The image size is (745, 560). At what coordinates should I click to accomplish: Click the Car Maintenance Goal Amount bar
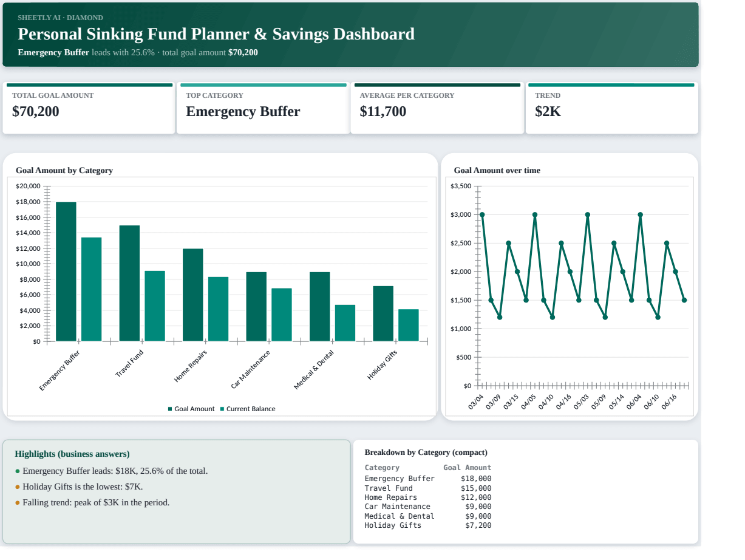click(x=256, y=307)
